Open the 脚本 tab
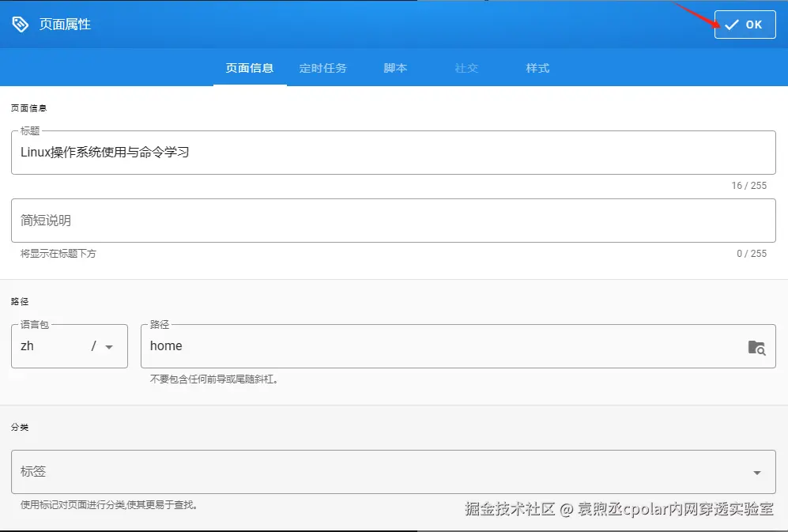Image resolution: width=788 pixels, height=532 pixels. (x=395, y=68)
